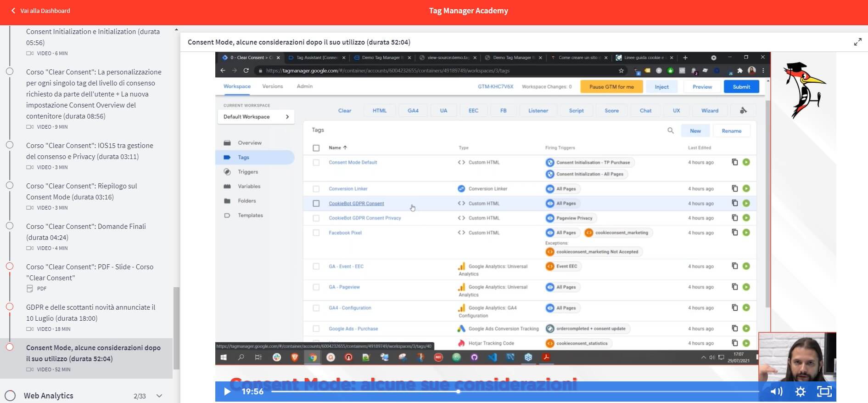This screenshot has height=403, width=868.
Task: Click Pause GTM for me button
Action: 611,87
